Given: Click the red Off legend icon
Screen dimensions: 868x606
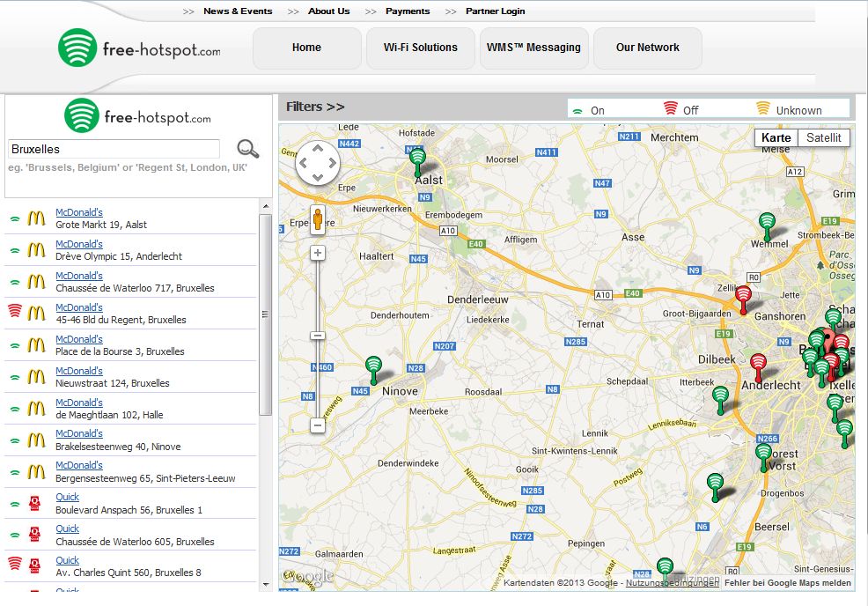Looking at the screenshot, I should pyautogui.click(x=671, y=108).
